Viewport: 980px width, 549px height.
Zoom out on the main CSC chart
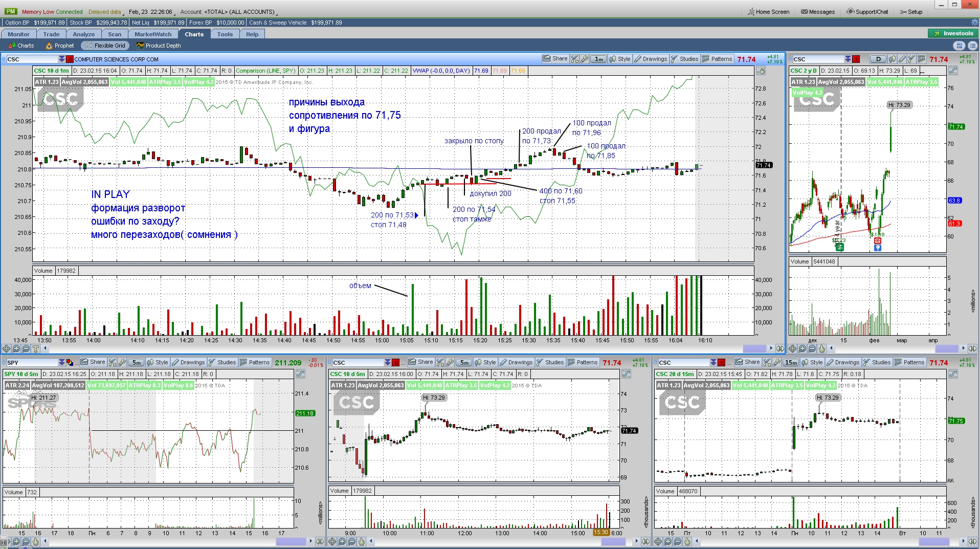point(26,349)
